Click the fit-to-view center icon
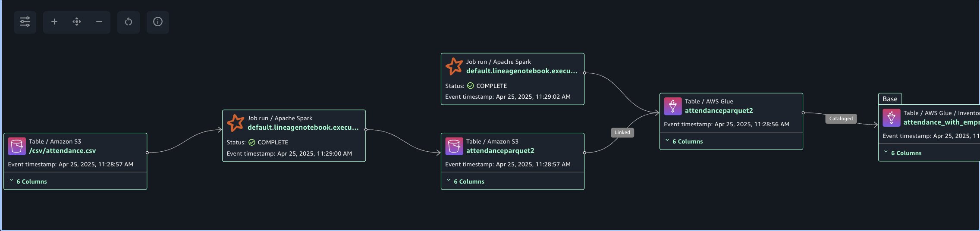Screen dimensions: 980x231 click(x=77, y=22)
